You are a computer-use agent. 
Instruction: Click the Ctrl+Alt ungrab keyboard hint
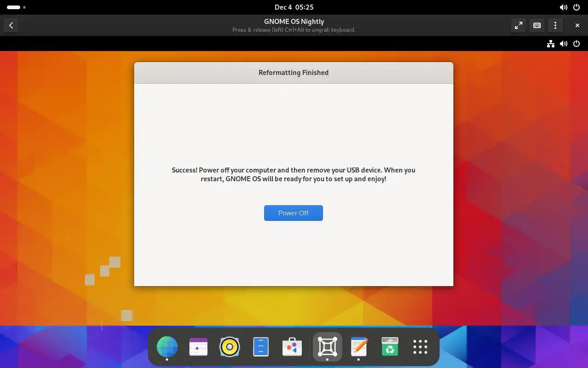tap(294, 30)
